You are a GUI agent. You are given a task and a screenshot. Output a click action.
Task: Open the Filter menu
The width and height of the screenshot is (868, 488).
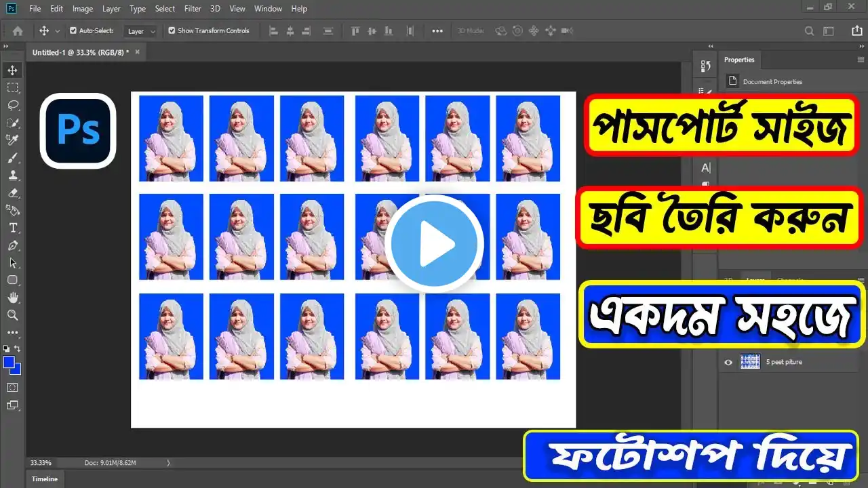193,8
